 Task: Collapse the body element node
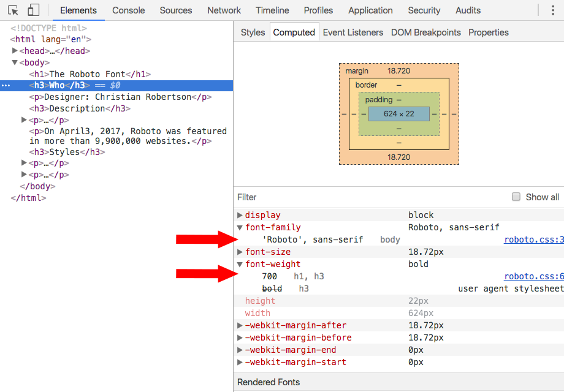(x=15, y=62)
